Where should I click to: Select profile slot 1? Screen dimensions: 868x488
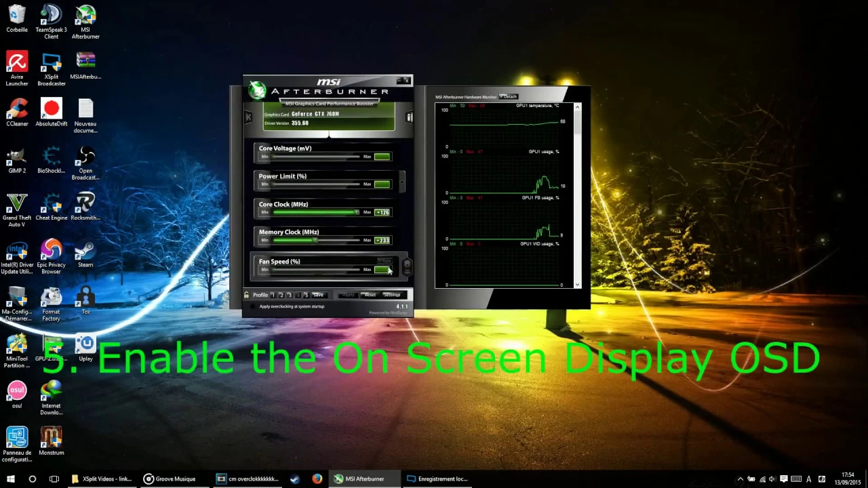273,295
